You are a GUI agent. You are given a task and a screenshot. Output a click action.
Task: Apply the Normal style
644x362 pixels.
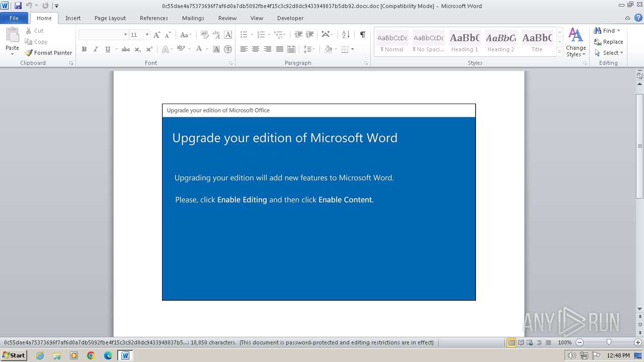pos(392,42)
